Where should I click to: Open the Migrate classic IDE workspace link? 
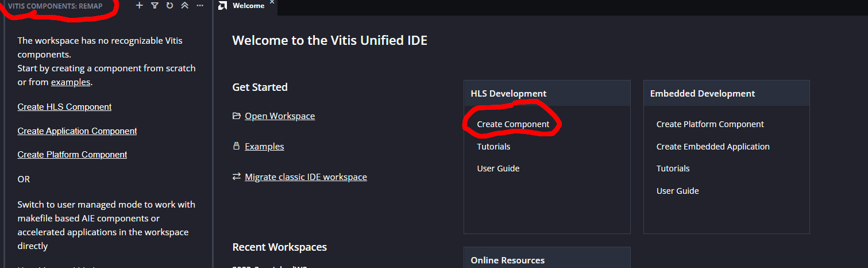click(x=306, y=177)
